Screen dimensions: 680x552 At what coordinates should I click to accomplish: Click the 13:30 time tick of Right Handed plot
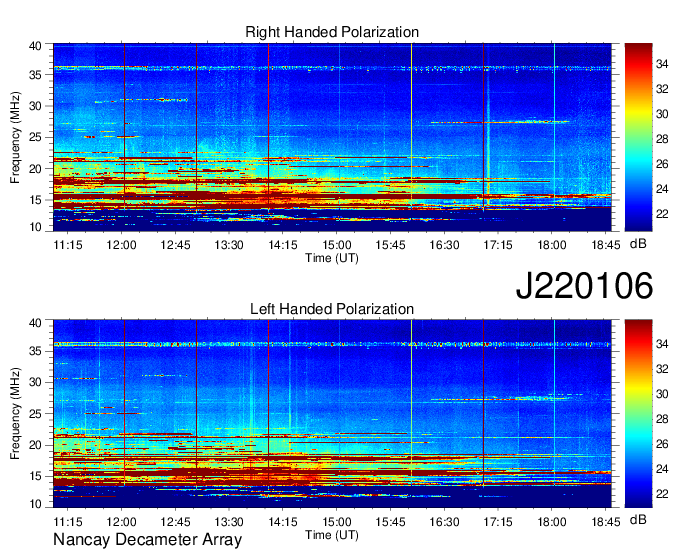[229, 245]
